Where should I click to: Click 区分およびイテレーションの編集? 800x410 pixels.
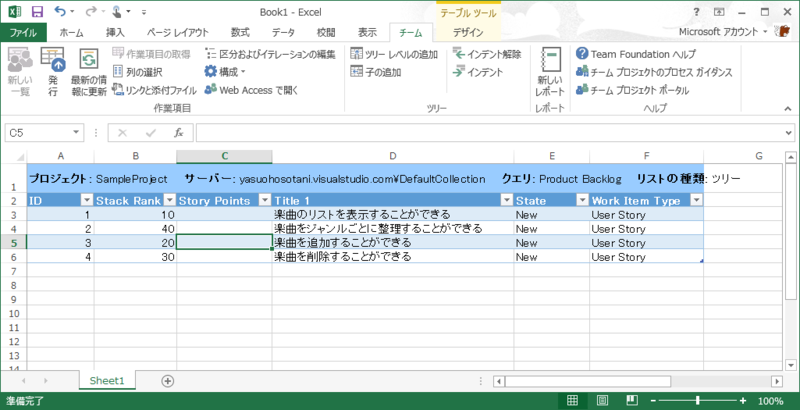pyautogui.click(x=270, y=54)
